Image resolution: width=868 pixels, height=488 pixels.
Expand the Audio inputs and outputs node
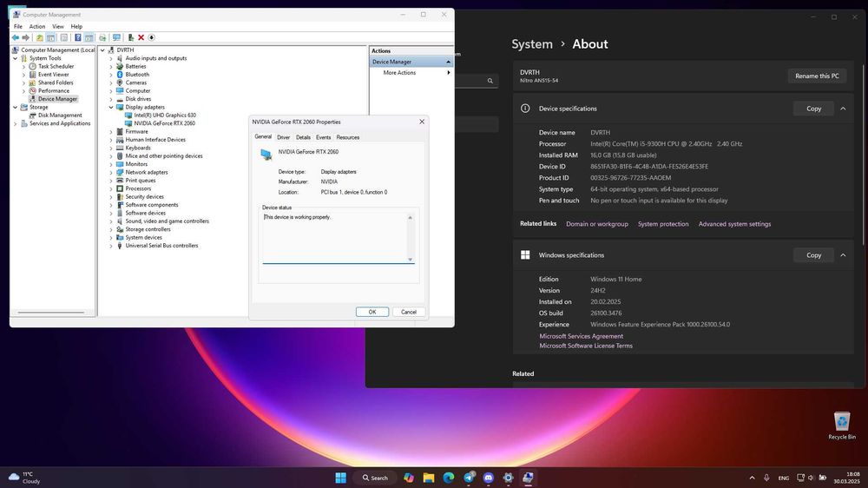111,58
